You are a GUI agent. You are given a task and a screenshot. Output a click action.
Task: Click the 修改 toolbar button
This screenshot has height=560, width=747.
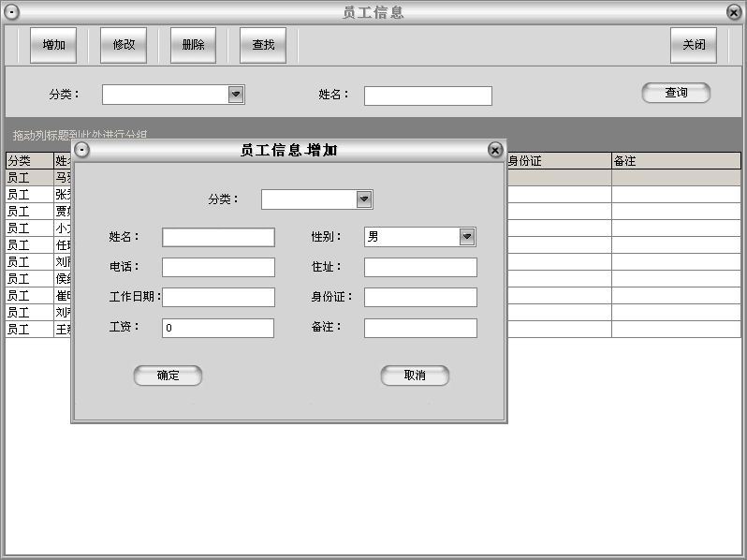pos(124,45)
